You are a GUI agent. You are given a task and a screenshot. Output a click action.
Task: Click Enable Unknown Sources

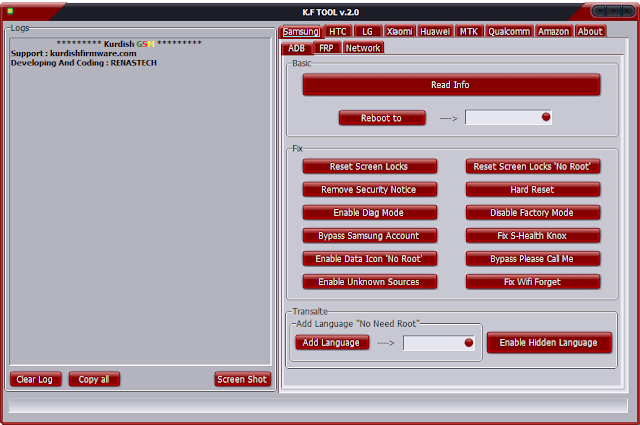(369, 282)
